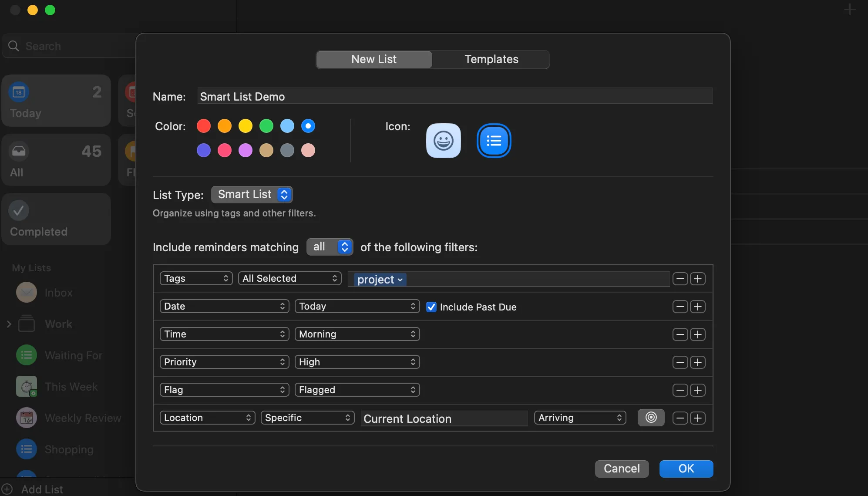This screenshot has height=496, width=868.
Task: Open the Today smart list
Action: click(56, 101)
